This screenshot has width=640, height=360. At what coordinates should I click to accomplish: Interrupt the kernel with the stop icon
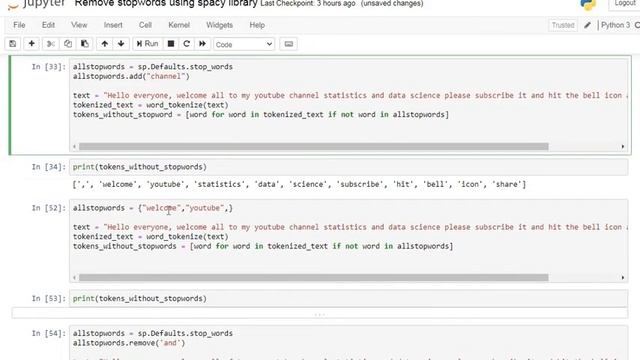coord(171,44)
